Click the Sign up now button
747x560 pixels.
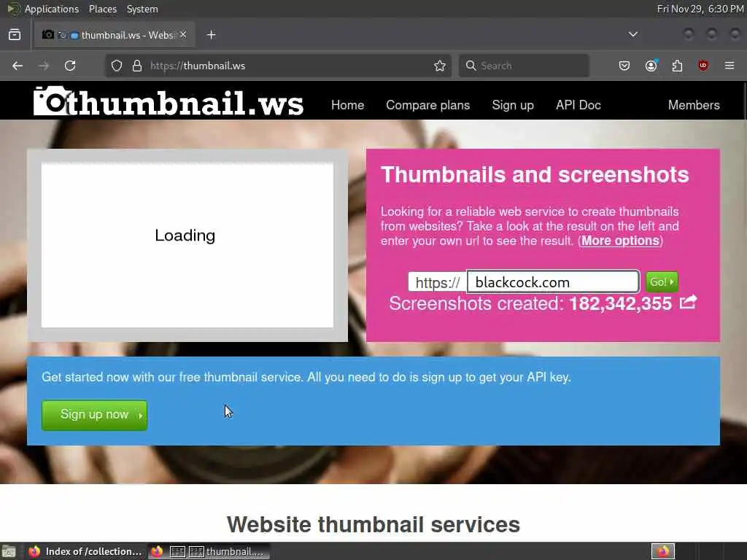94,415
